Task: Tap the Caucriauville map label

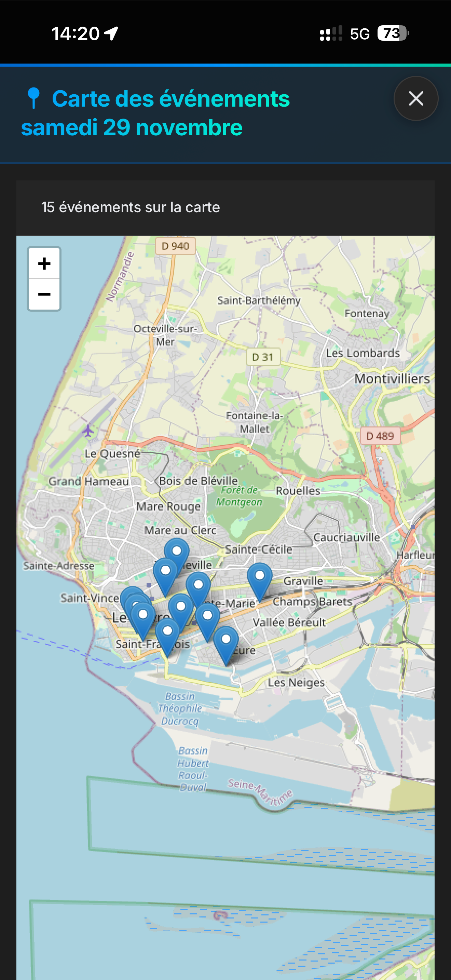Action: point(346,537)
